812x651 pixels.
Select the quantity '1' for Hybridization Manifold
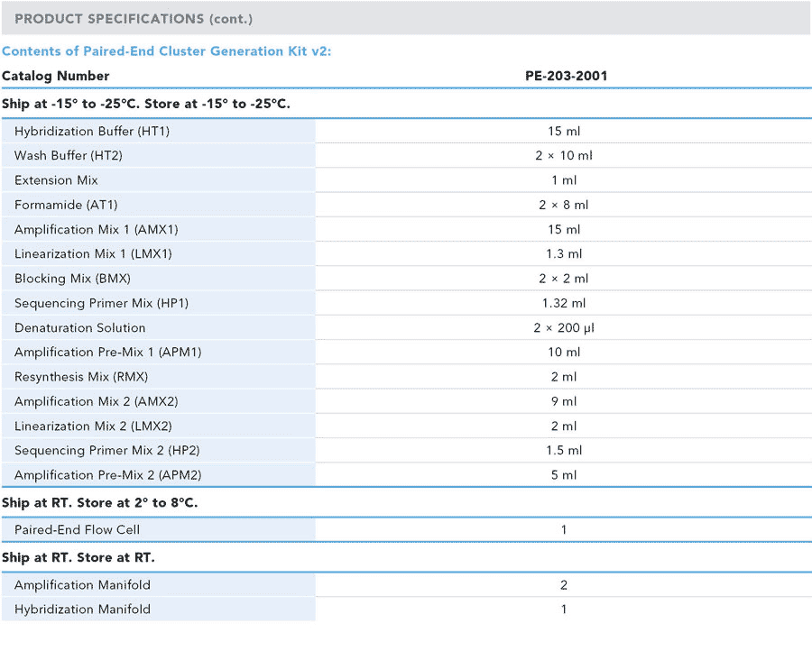tap(564, 610)
